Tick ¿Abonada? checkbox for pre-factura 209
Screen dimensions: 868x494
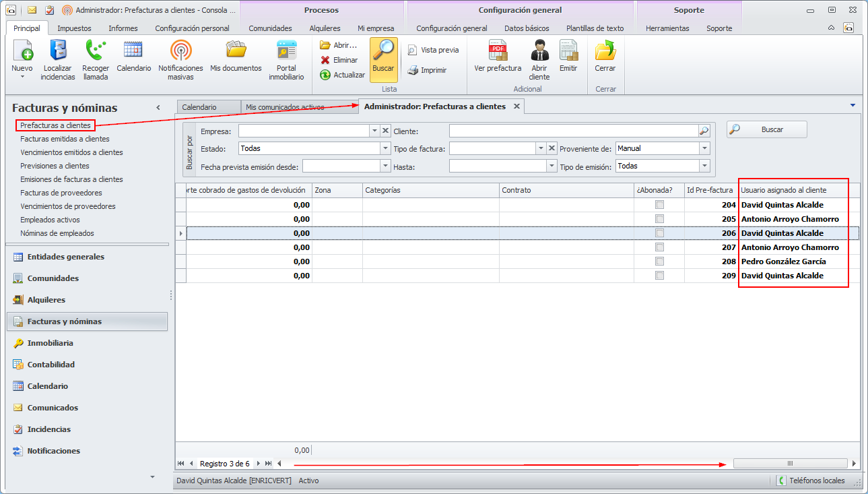pyautogui.click(x=659, y=276)
